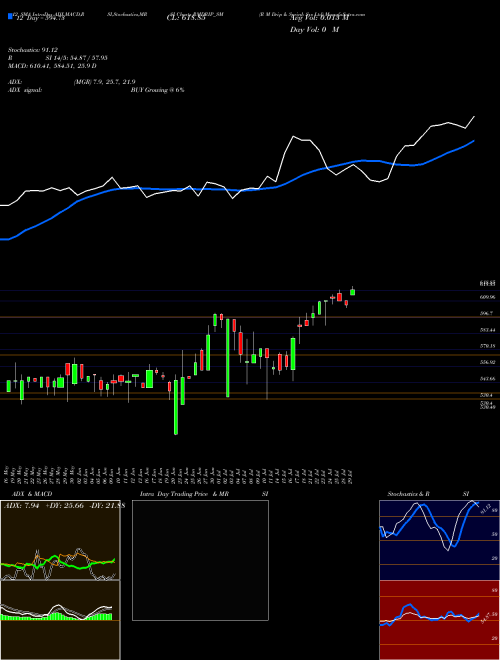Image resolution: width=500 pixels, height=660 pixels.
Task: Open the blue Stochastics chart thumbnail
Action: [439, 540]
